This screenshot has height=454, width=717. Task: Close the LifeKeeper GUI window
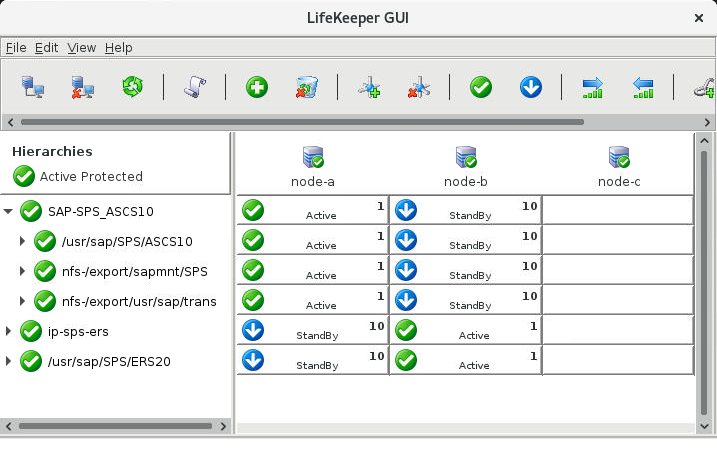[x=699, y=18]
